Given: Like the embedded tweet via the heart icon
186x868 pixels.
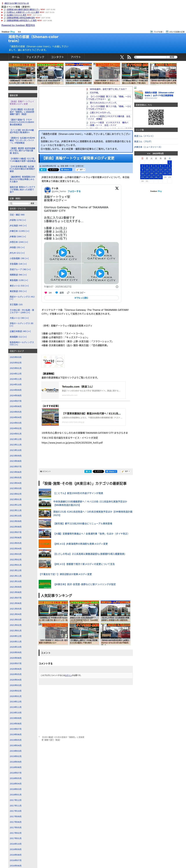Looking at the screenshot, I should [46, 293].
